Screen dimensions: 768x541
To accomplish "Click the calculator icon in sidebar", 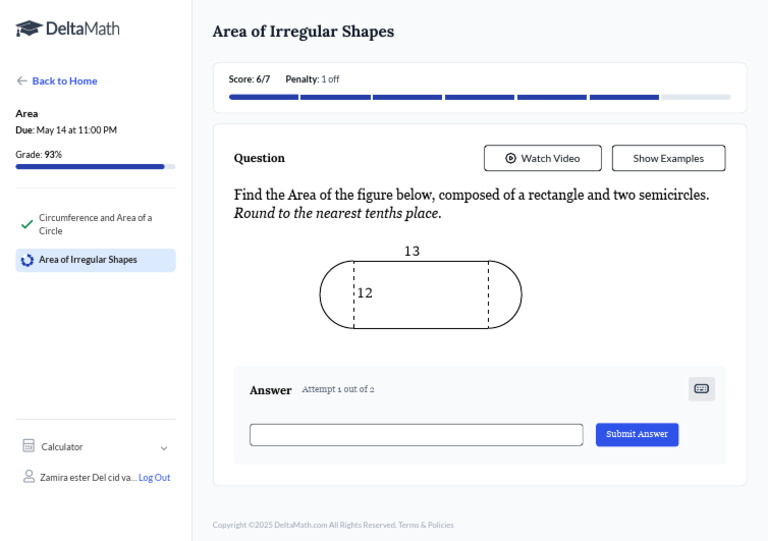I will click(28, 446).
